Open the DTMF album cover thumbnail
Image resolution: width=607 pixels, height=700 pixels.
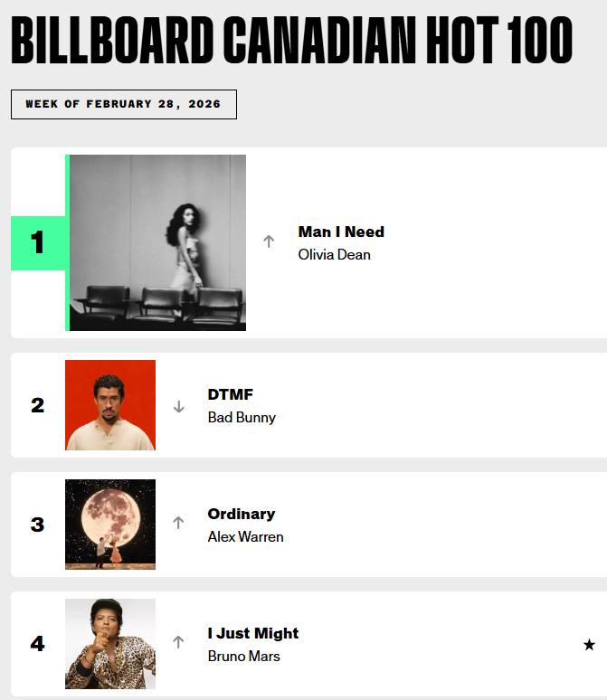[110, 405]
